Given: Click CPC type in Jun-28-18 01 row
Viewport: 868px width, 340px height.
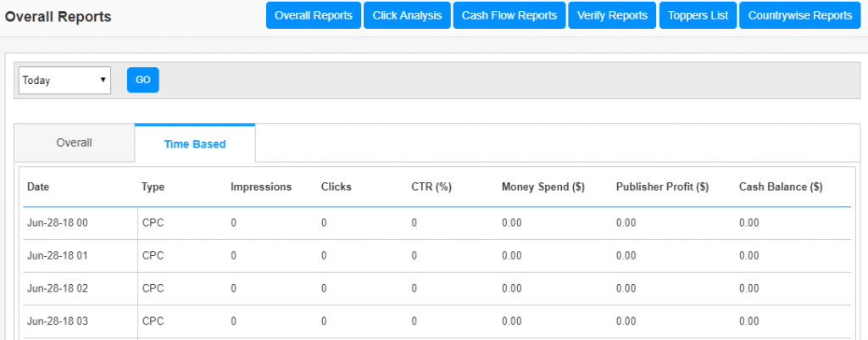Looking at the screenshot, I should [153, 256].
